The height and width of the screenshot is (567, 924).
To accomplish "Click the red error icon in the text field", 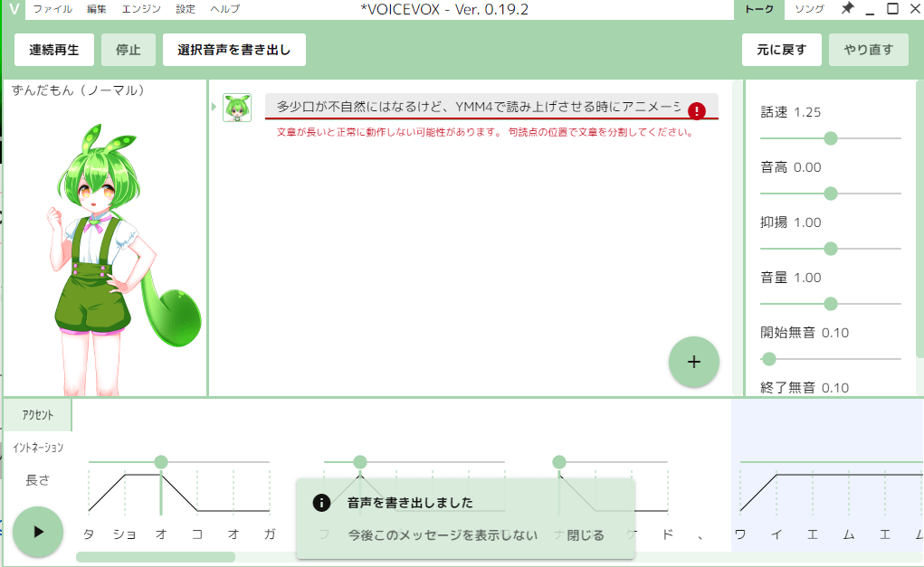I will pos(697,110).
